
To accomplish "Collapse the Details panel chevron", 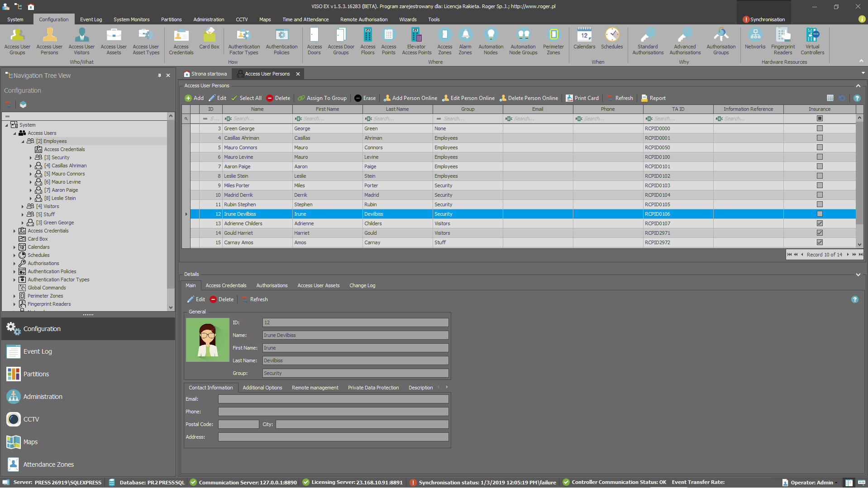I will point(858,275).
